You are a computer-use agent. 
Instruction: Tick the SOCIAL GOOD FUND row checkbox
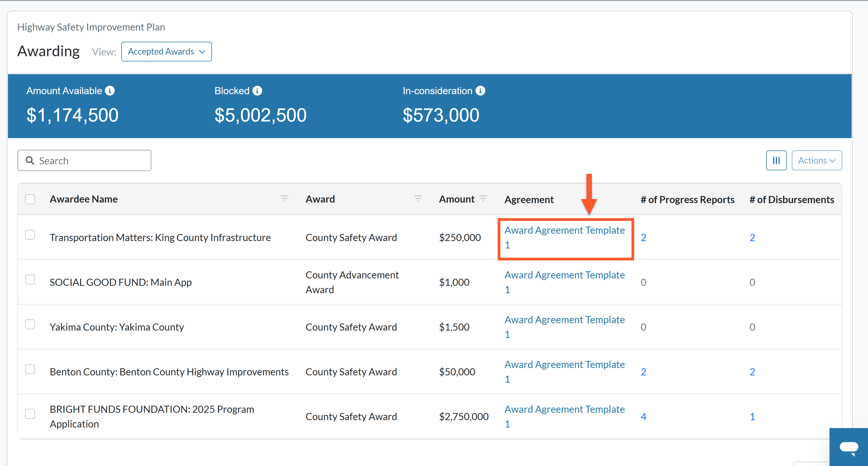pos(30,280)
